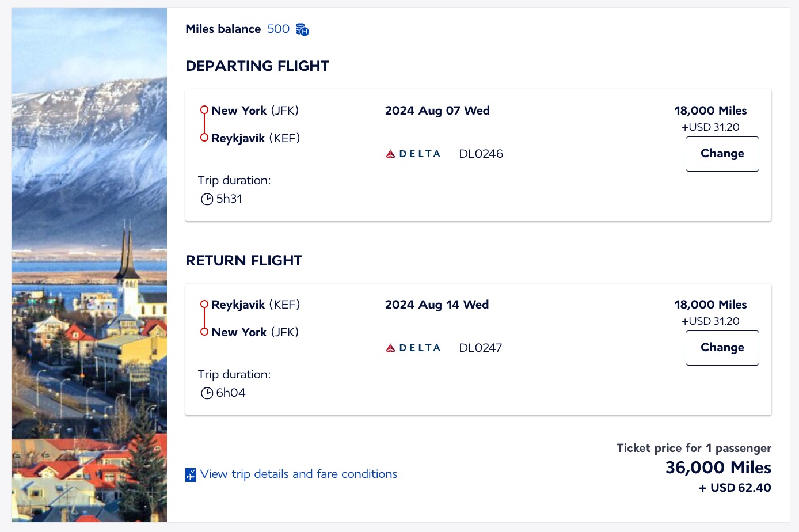This screenshot has height=532, width=799.
Task: Click the Reykjavik city photo
Action: (x=89, y=265)
